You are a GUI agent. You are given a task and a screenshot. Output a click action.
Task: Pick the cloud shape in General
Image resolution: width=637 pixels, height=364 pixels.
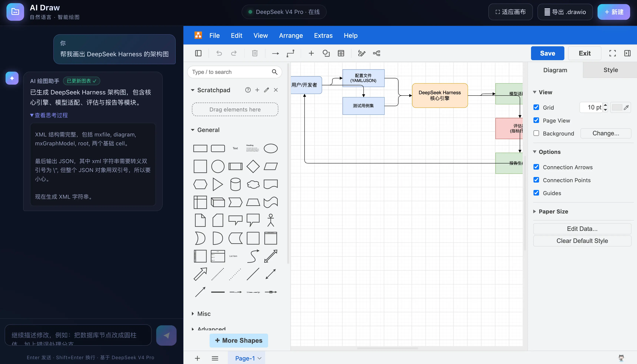(x=253, y=185)
